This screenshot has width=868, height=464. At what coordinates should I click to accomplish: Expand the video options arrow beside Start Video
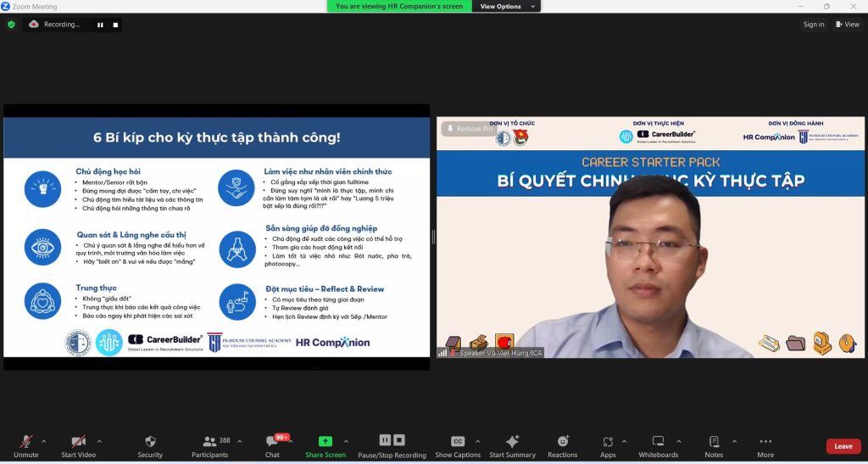coord(99,441)
